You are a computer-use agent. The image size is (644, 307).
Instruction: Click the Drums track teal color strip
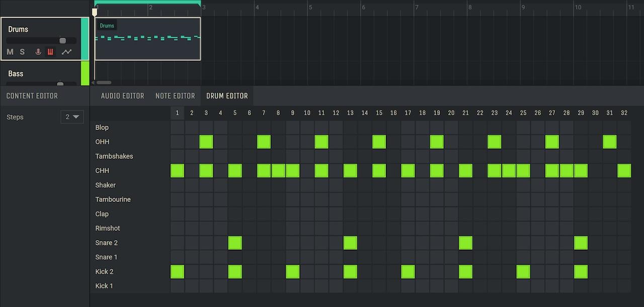85,39
